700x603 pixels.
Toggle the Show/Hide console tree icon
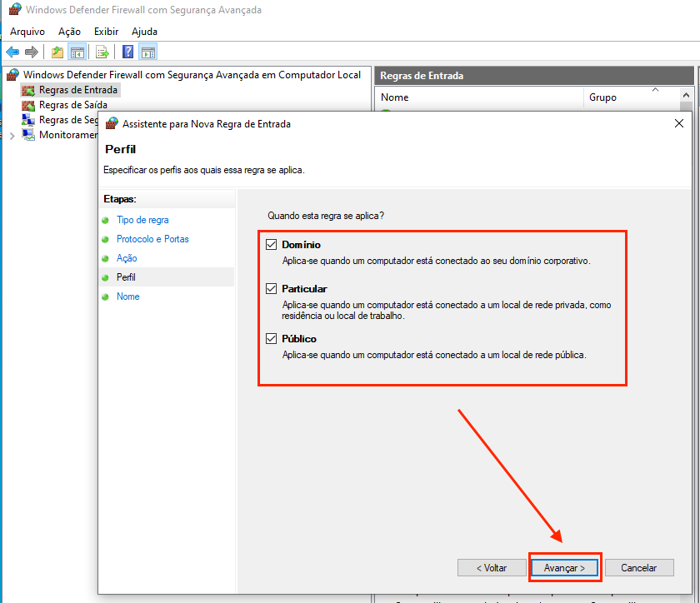point(77,52)
